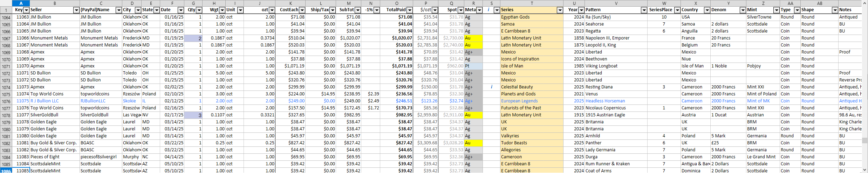Open the SubTot filter dropdown
This screenshot has height=173, width=868.
click(x=358, y=10)
